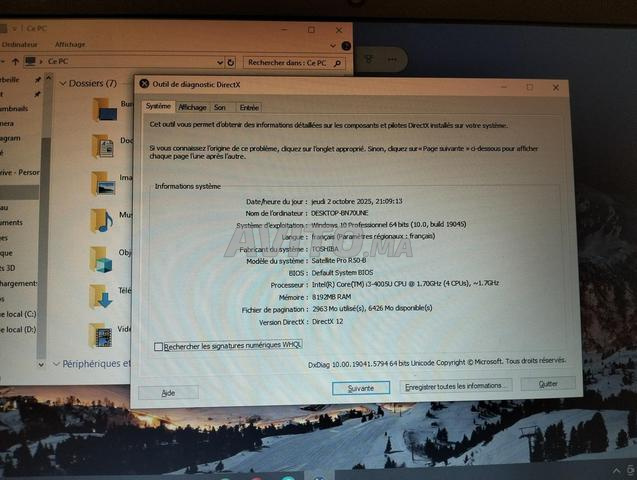Open the Music folder icon
The width and height of the screenshot is (637, 480).
coord(101,220)
